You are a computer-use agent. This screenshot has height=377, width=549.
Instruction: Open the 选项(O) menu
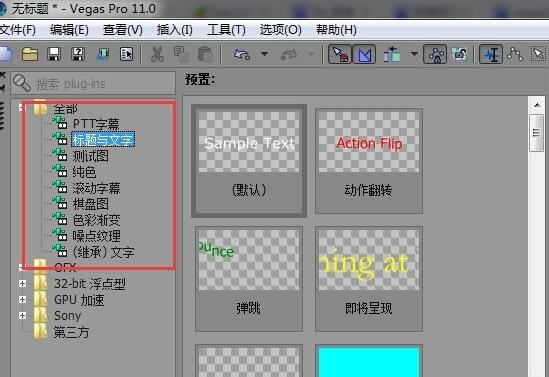coord(280,30)
